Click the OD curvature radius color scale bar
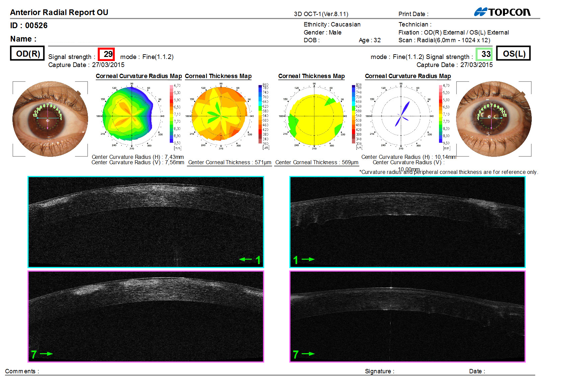The width and height of the screenshot is (588, 377). pos(171,114)
